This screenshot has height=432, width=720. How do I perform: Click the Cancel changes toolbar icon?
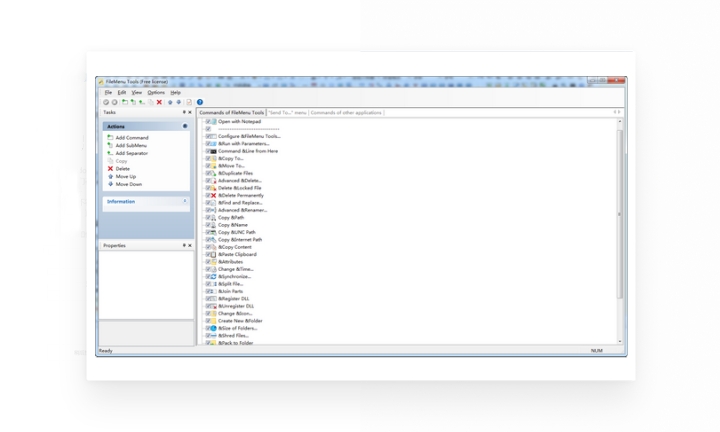(114, 102)
